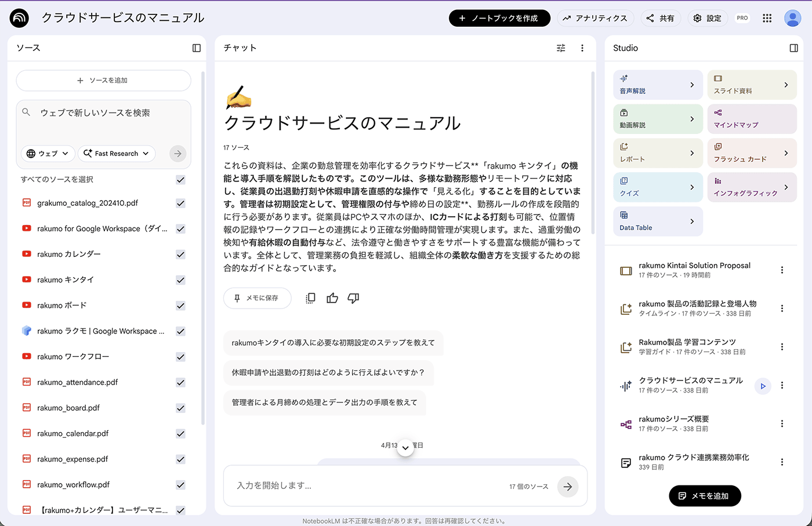Open options for rakumoシリーズ概要
Viewport: 812px width, 526px height.
pyautogui.click(x=782, y=424)
